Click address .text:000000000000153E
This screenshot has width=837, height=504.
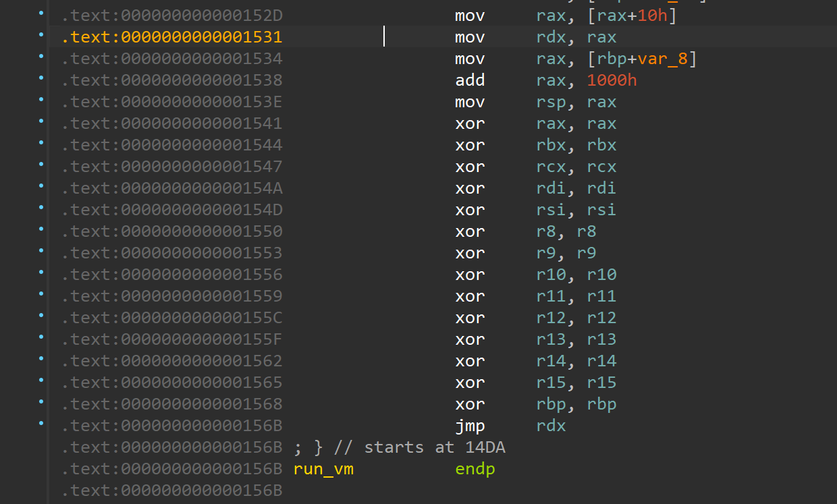pos(171,102)
